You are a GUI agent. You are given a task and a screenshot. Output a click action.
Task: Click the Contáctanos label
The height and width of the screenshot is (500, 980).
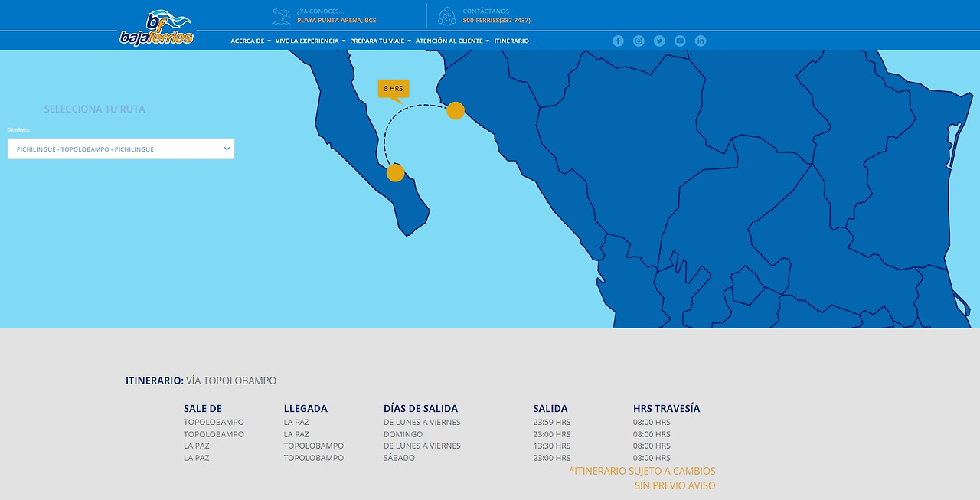[486, 11]
